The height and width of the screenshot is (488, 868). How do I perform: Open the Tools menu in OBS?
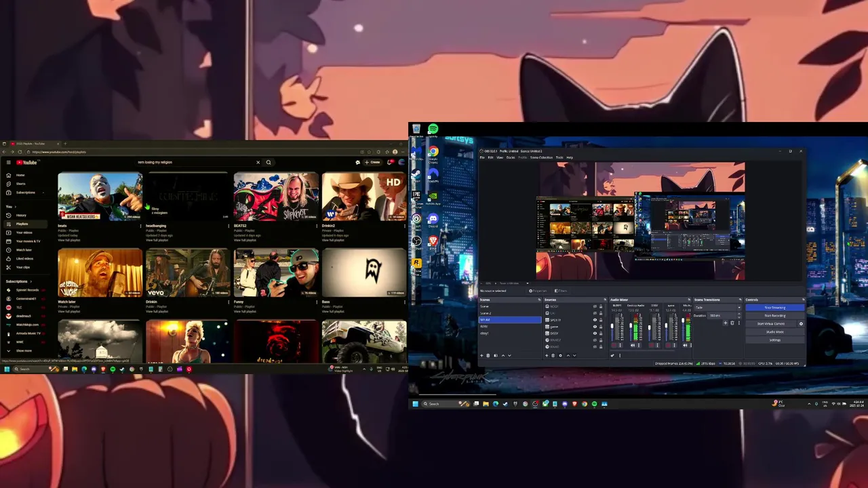pyautogui.click(x=559, y=157)
